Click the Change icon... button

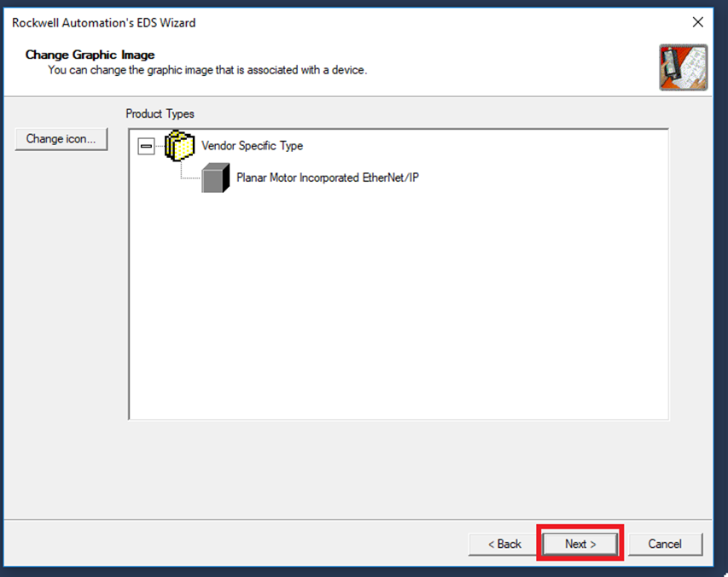[x=61, y=139]
